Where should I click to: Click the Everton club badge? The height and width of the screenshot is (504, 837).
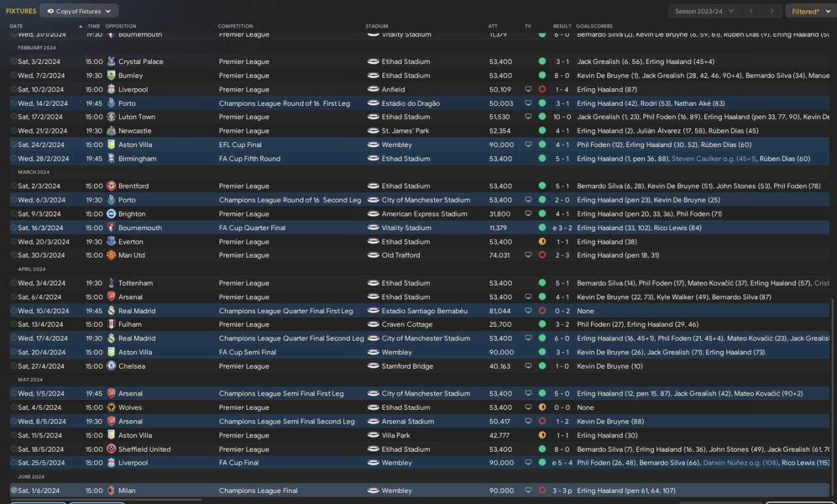tap(111, 242)
